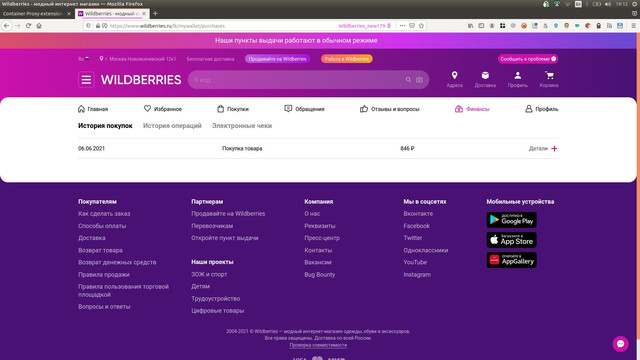Open Обращения section
Viewport: 640px width, 360px height.
(x=304, y=109)
